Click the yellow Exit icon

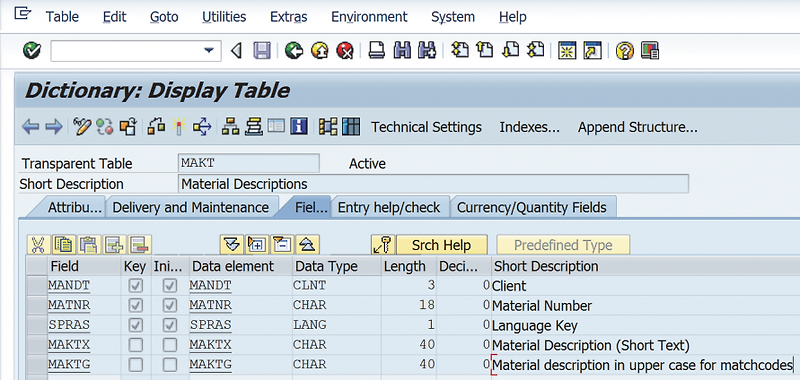click(319, 50)
